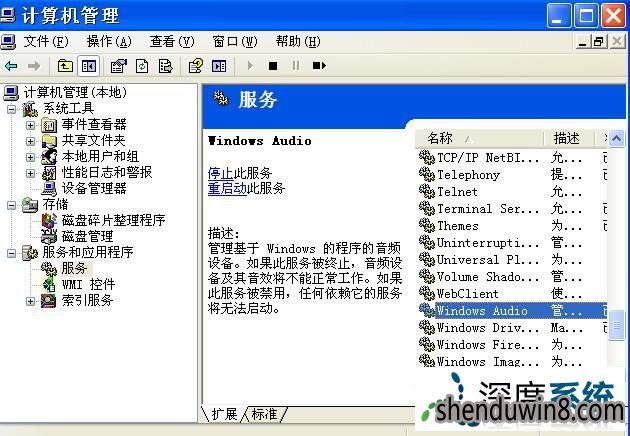630x436 pixels.
Task: Collapse the 存储 branch
Action: 12,205
